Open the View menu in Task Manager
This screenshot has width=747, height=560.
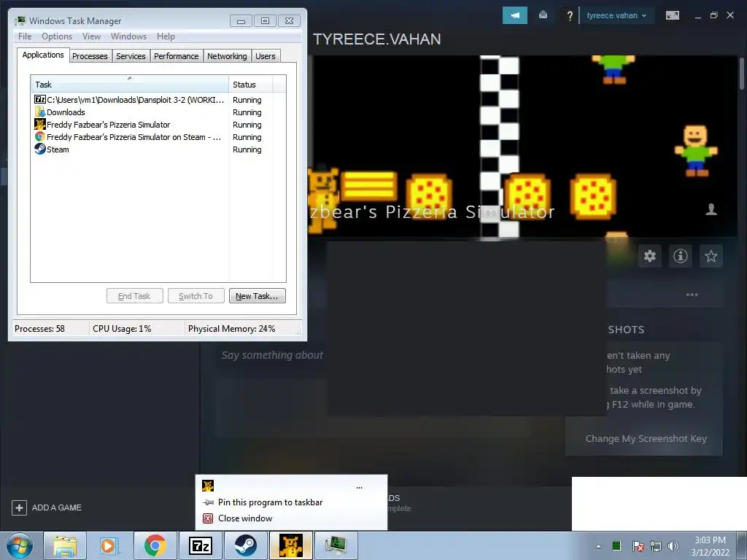click(91, 36)
